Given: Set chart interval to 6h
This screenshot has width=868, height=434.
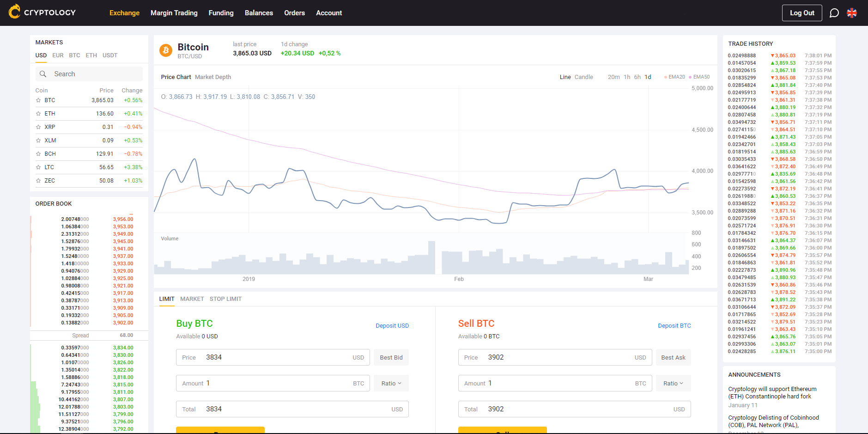Looking at the screenshot, I should click(637, 77).
